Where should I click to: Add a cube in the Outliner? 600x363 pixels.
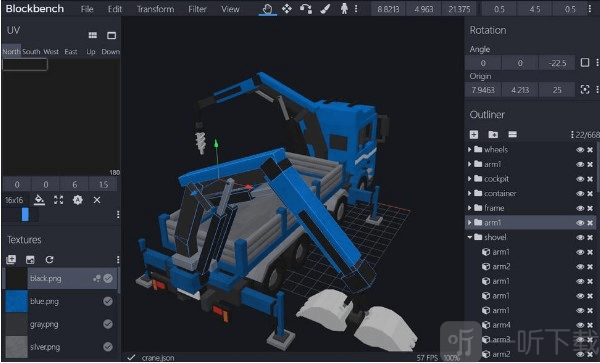tap(474, 134)
